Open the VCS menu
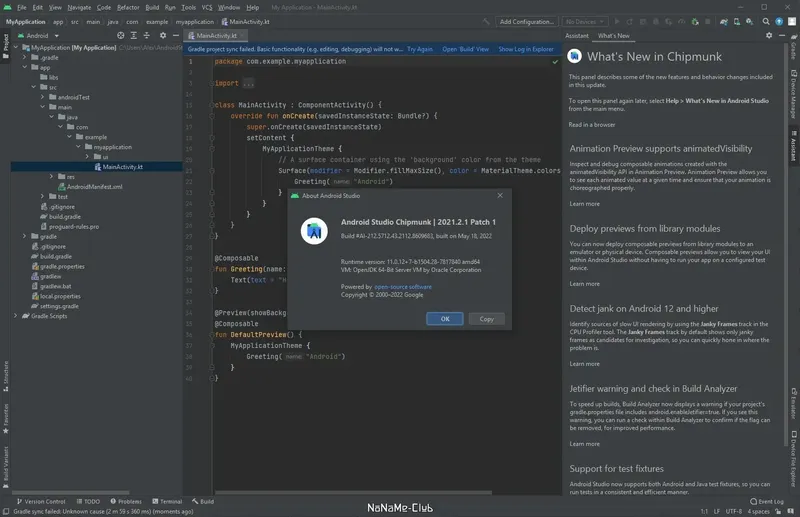The image size is (800, 517). [207, 8]
